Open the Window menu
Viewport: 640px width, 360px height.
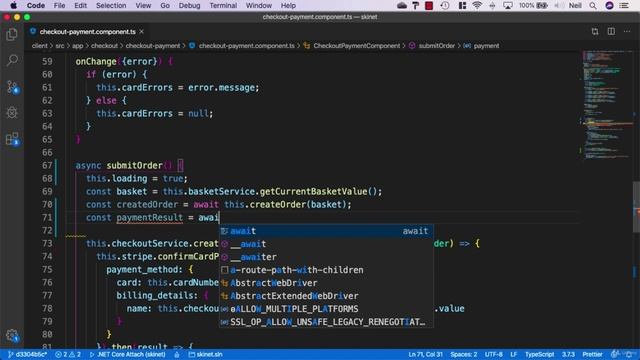pos(258,5)
